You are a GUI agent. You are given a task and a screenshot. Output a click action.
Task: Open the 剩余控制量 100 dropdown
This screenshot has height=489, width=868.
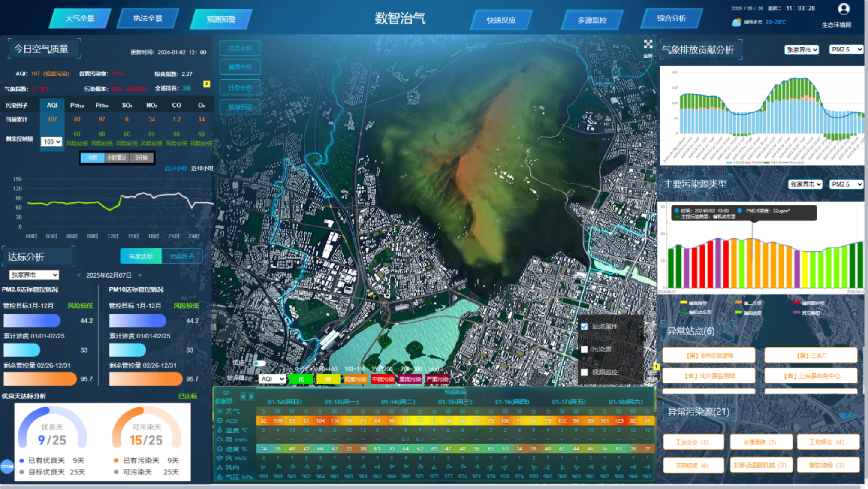(51, 142)
